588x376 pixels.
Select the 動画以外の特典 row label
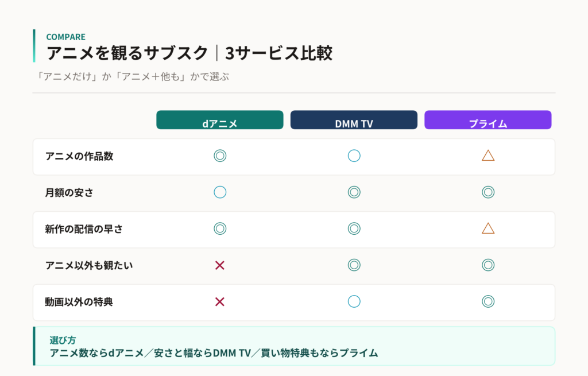click(79, 301)
